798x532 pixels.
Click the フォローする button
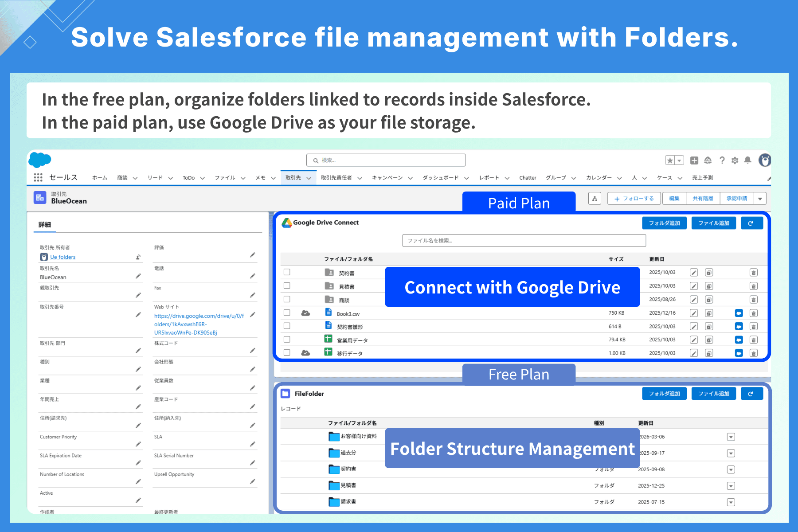634,199
